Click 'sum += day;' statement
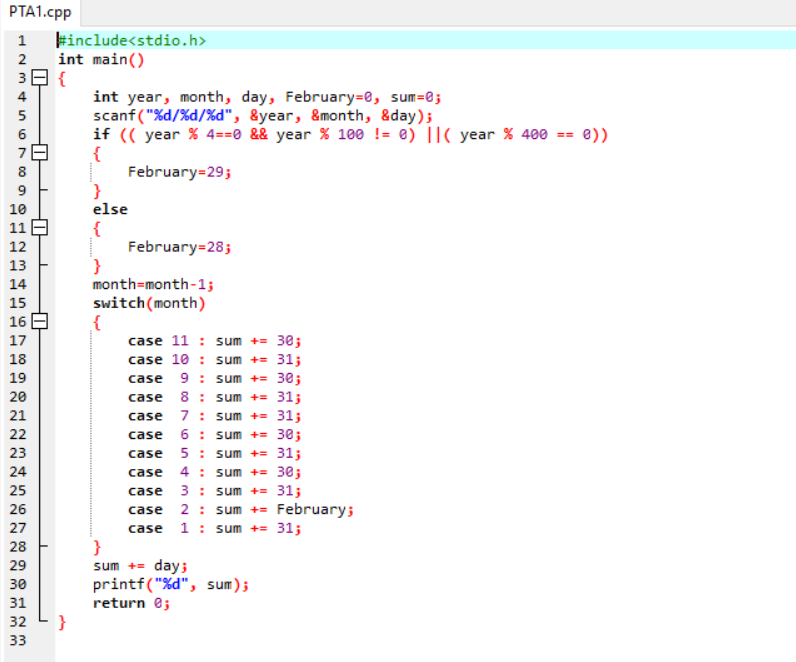796x662 pixels. pos(141,566)
